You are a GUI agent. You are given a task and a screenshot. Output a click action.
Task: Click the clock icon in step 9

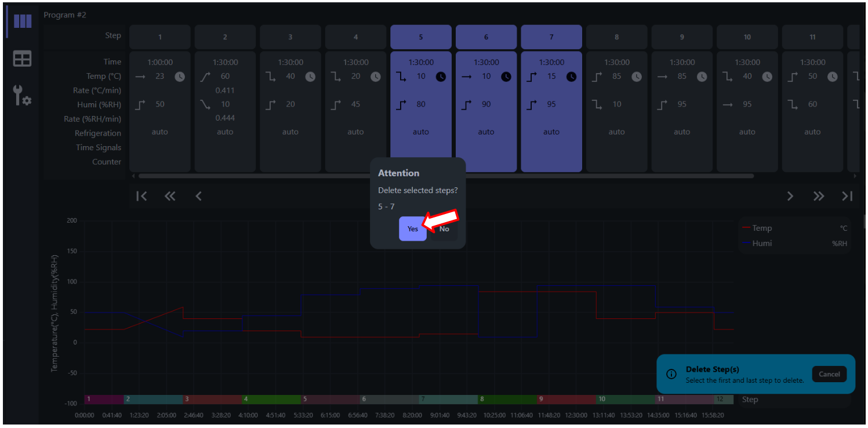click(x=702, y=77)
